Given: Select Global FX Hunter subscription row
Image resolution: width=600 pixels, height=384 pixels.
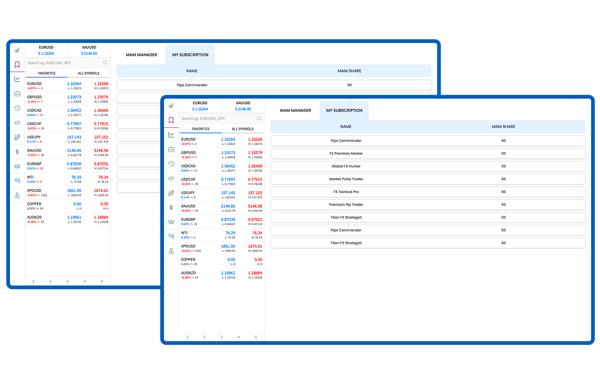Looking at the screenshot, I should point(428,166).
